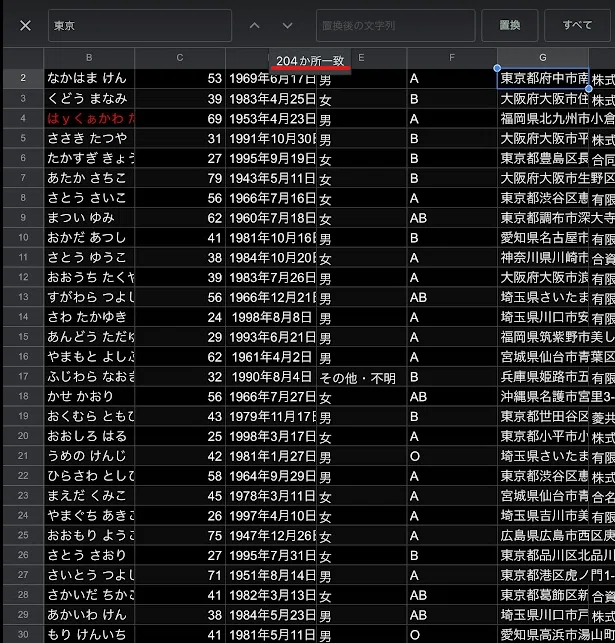
Task: Click address cell 東京都港区虎ノ門
Action: pos(556,575)
